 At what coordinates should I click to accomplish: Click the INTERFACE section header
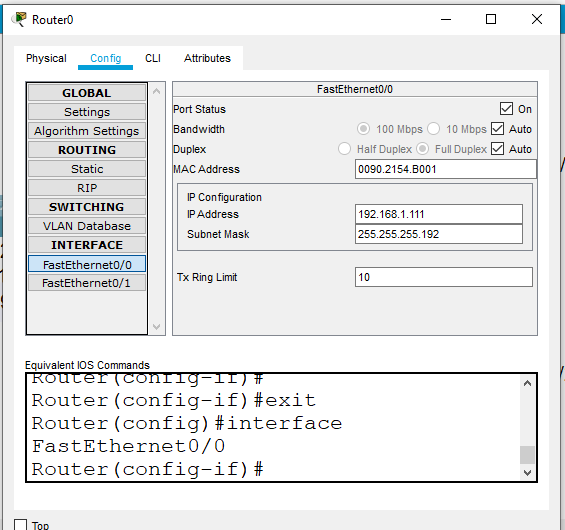point(87,245)
